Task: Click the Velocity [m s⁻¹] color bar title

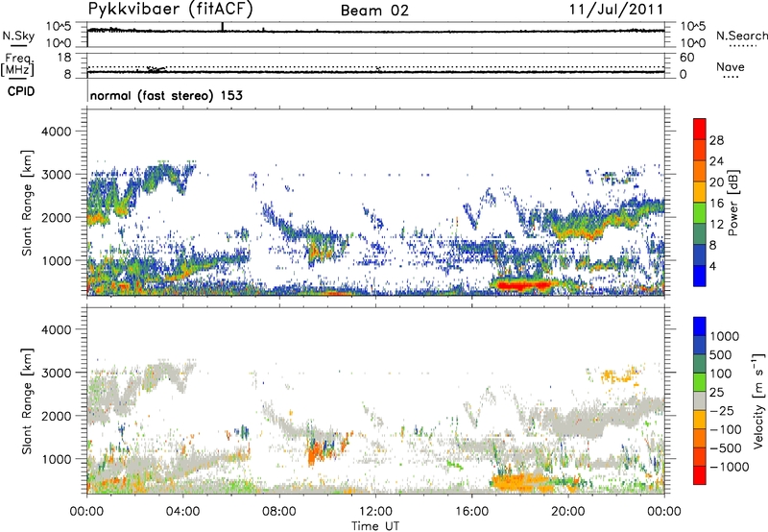Action: point(758,400)
